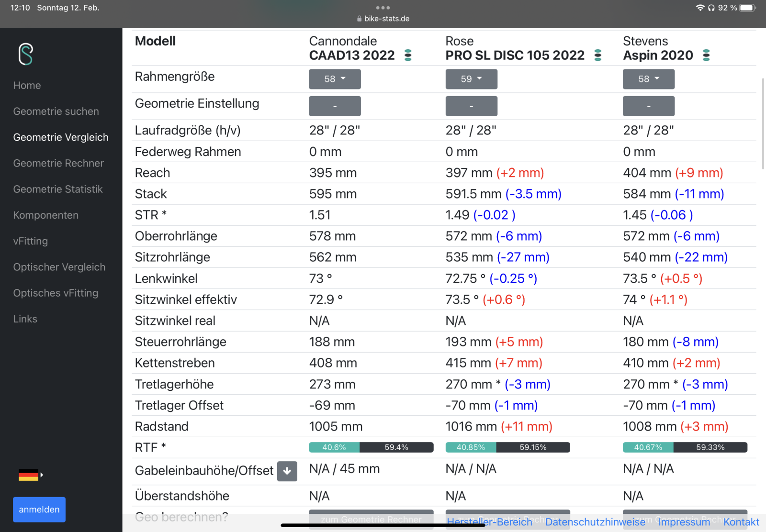Click Cannondale RTF 40.6% bar
766x532 pixels.
(x=334, y=447)
